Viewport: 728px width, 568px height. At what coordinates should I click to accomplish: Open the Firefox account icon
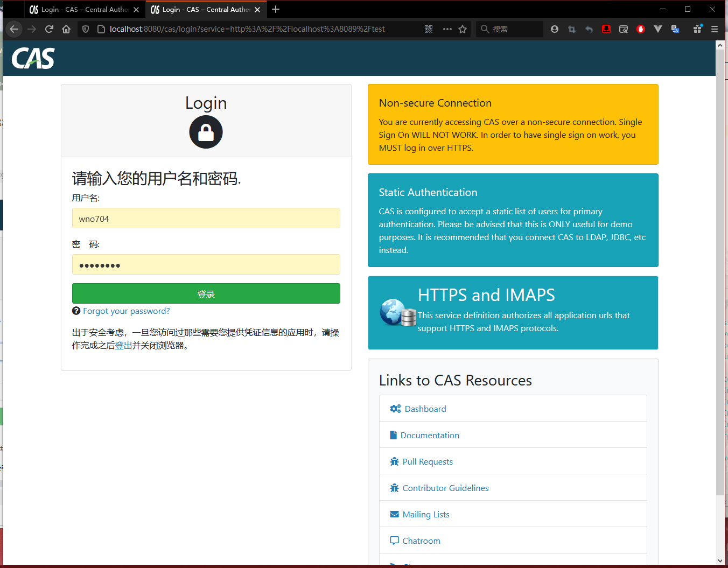point(555,29)
